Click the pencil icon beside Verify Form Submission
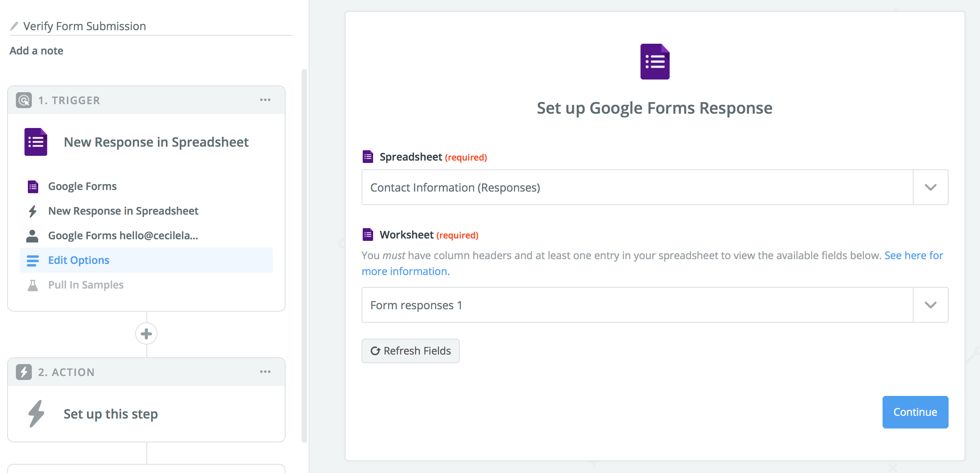Image resolution: width=980 pixels, height=473 pixels. (x=14, y=25)
